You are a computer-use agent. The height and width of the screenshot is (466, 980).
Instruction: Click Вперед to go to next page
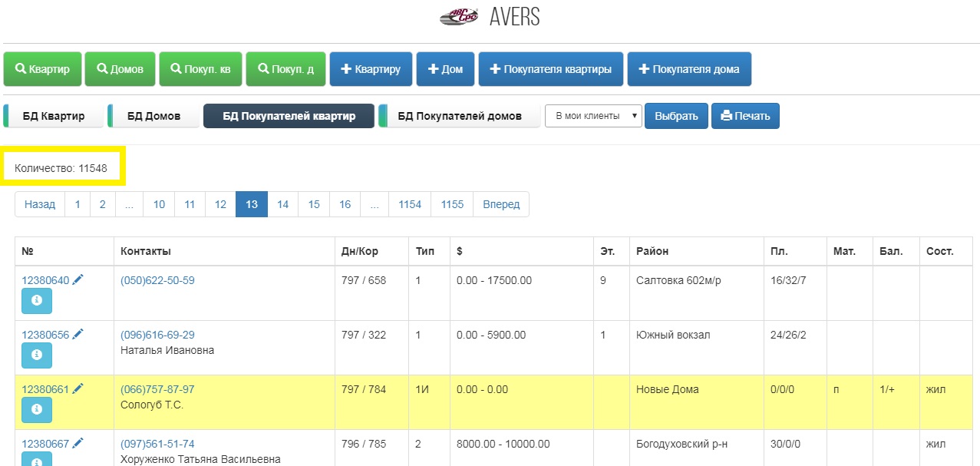500,204
